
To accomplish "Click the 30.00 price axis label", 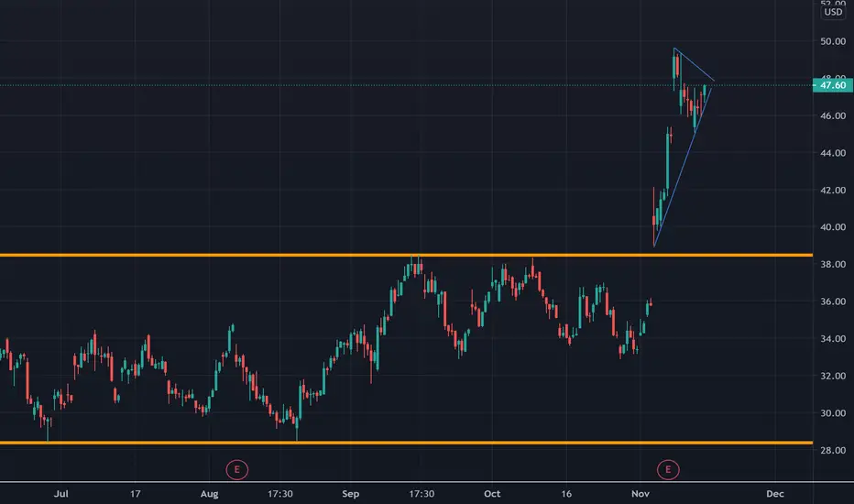I will [x=833, y=413].
